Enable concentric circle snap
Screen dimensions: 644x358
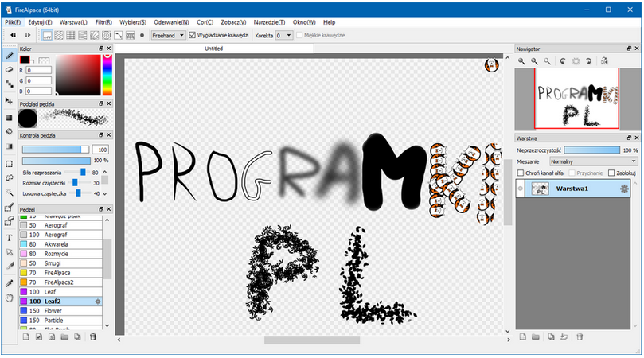click(107, 35)
